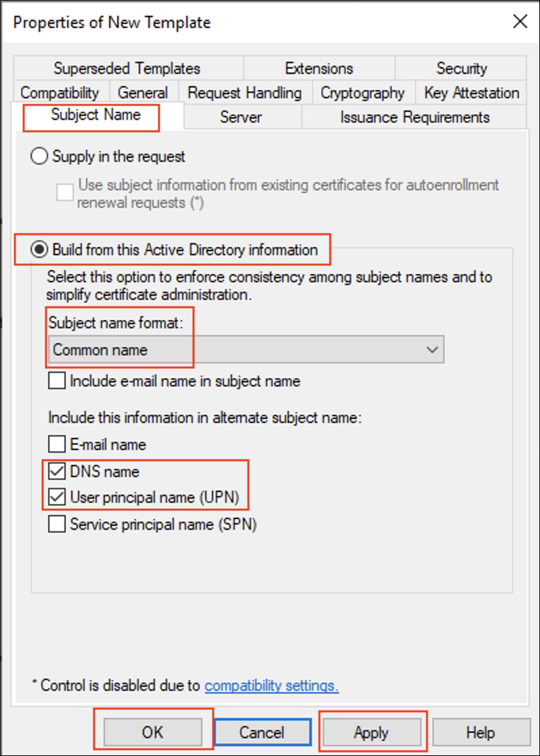Viewport: 540px width, 756px height.
Task: Select the Supply in the request option
Action: pos(40,156)
